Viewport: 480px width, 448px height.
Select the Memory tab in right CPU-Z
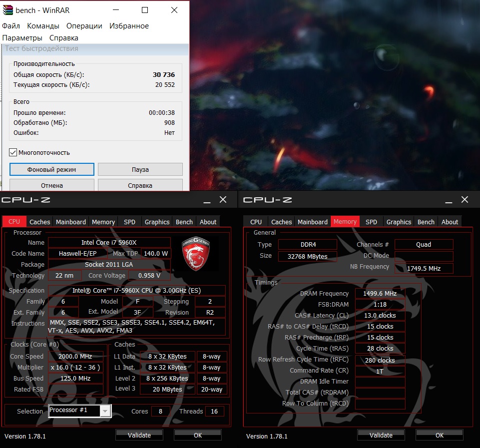click(x=345, y=222)
